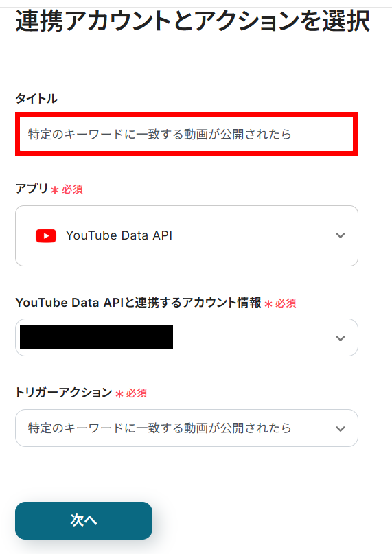Select the YouTube Data API text

(x=119, y=235)
